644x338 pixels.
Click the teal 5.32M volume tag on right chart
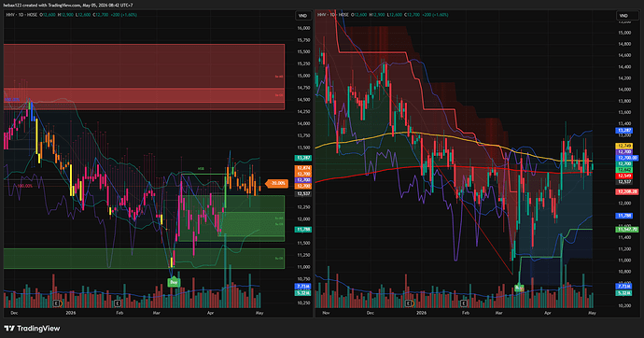coord(623,293)
